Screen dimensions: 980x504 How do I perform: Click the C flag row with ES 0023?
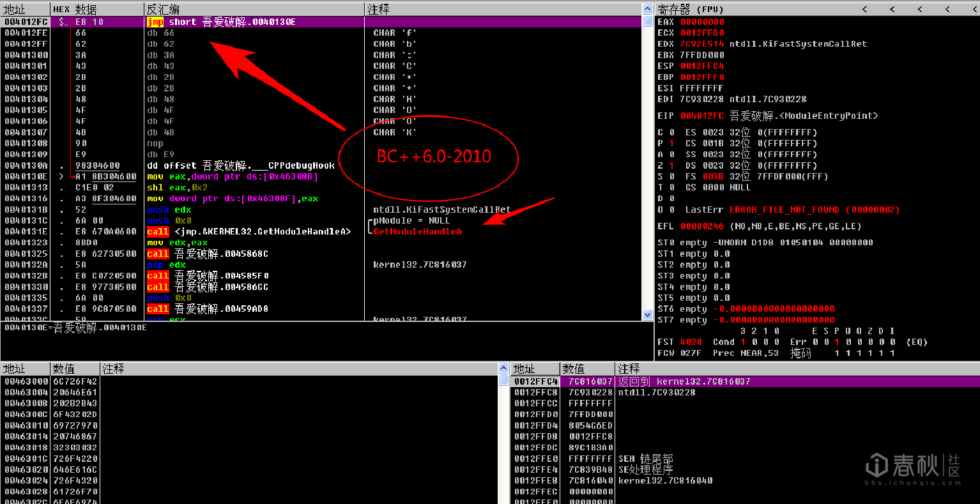point(737,132)
